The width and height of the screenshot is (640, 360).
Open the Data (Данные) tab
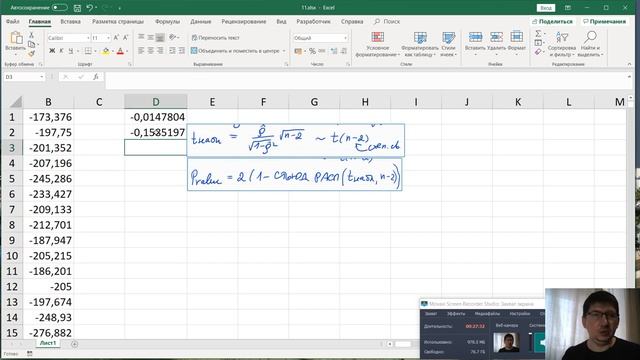pos(200,21)
